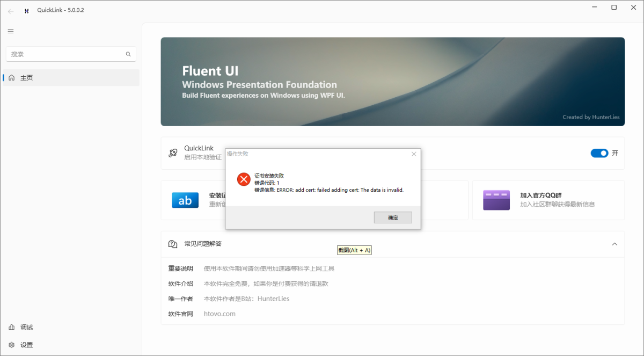Confirm the error dialog with 确定
The height and width of the screenshot is (356, 644).
[x=393, y=217]
